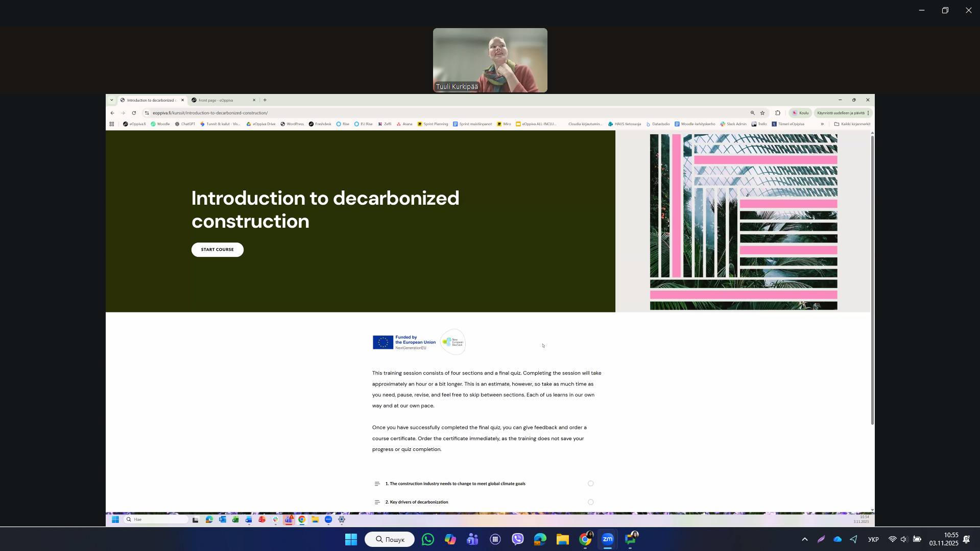980x551 pixels.
Task: Go back using the browser back arrow
Action: pos(112,113)
